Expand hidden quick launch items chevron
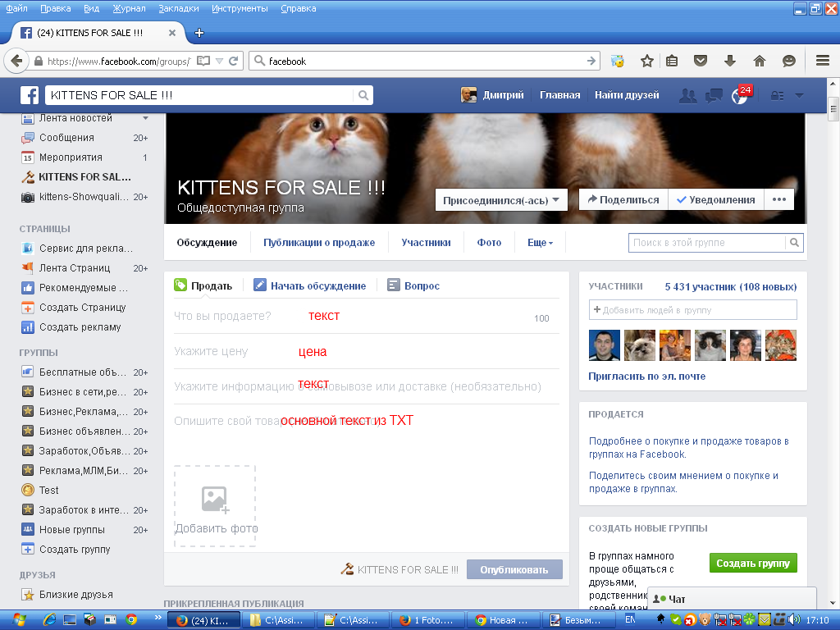Viewport: 840px width, 630px height. click(158, 618)
